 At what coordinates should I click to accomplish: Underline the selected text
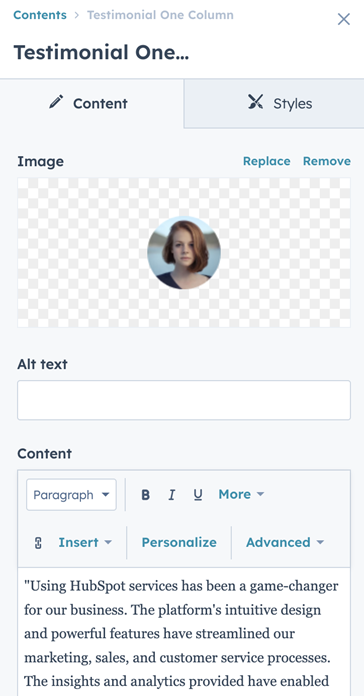[198, 494]
